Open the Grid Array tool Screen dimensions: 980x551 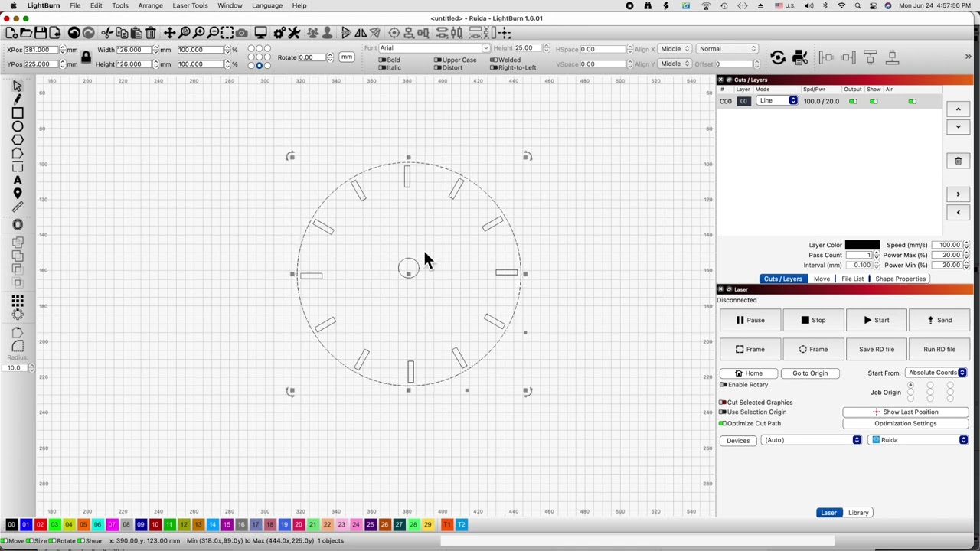[x=18, y=301]
